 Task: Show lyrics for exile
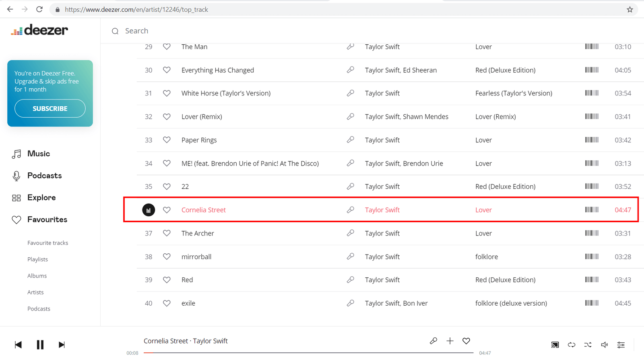tap(351, 303)
